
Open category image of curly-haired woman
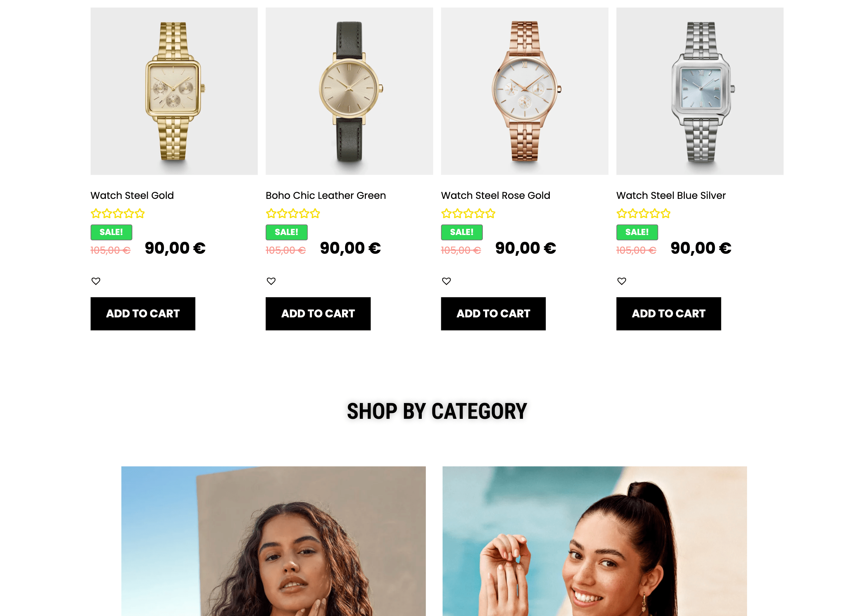pos(273,541)
